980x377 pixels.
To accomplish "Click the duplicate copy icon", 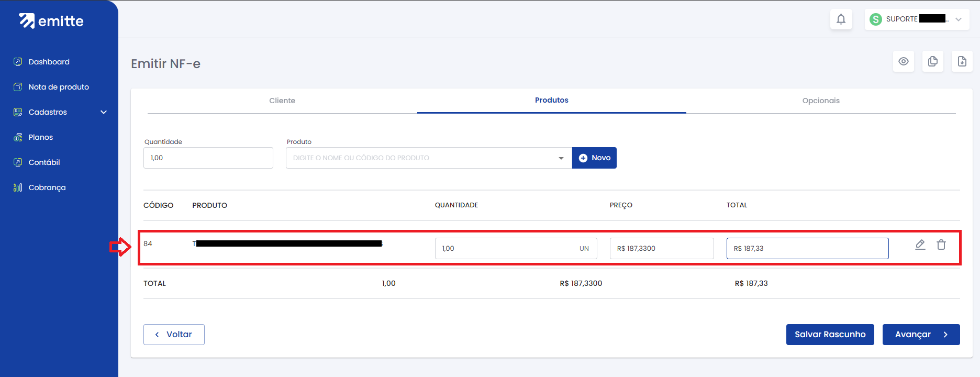I will 933,61.
